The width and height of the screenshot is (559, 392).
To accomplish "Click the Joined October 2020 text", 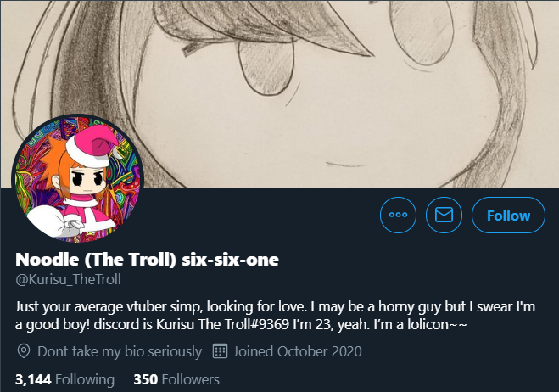I will 298,351.
